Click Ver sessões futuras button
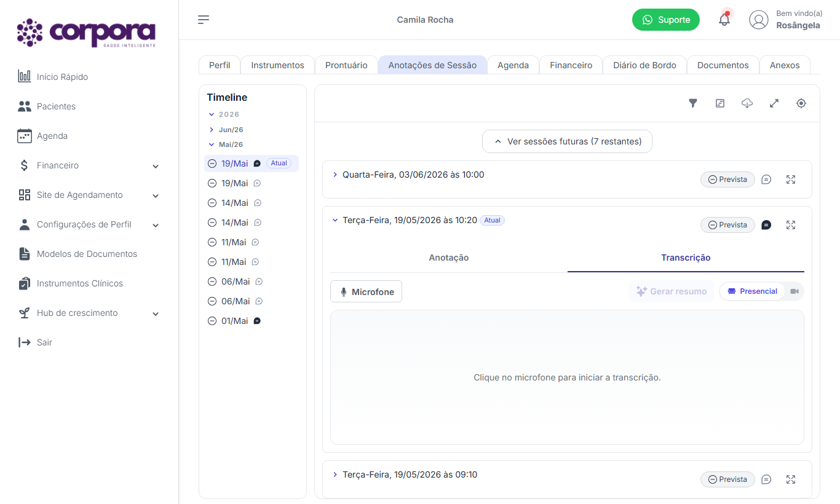 click(567, 141)
